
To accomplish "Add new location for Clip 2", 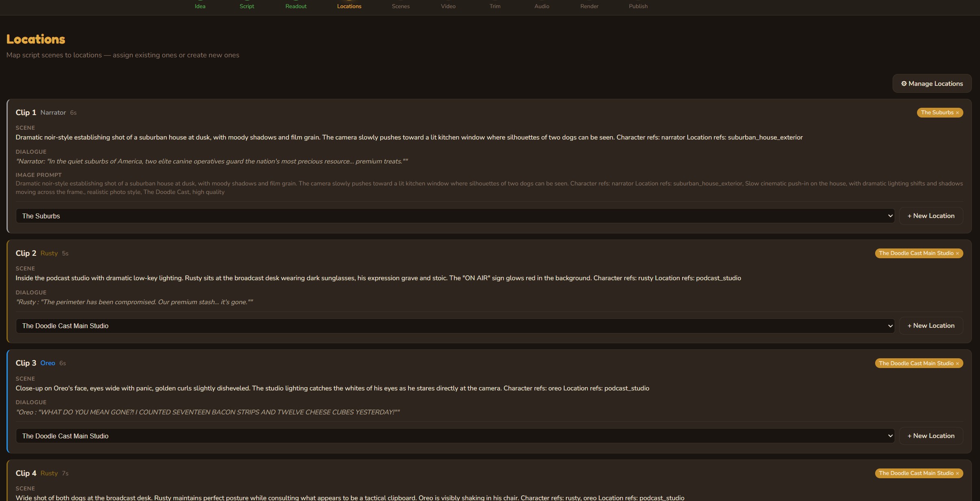I will [931, 326].
